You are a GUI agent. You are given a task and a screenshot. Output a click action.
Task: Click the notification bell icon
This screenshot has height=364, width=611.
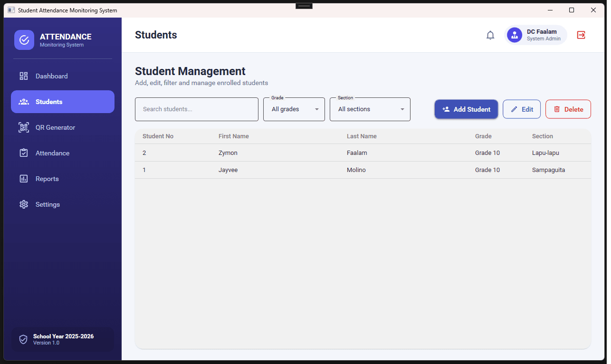(490, 35)
